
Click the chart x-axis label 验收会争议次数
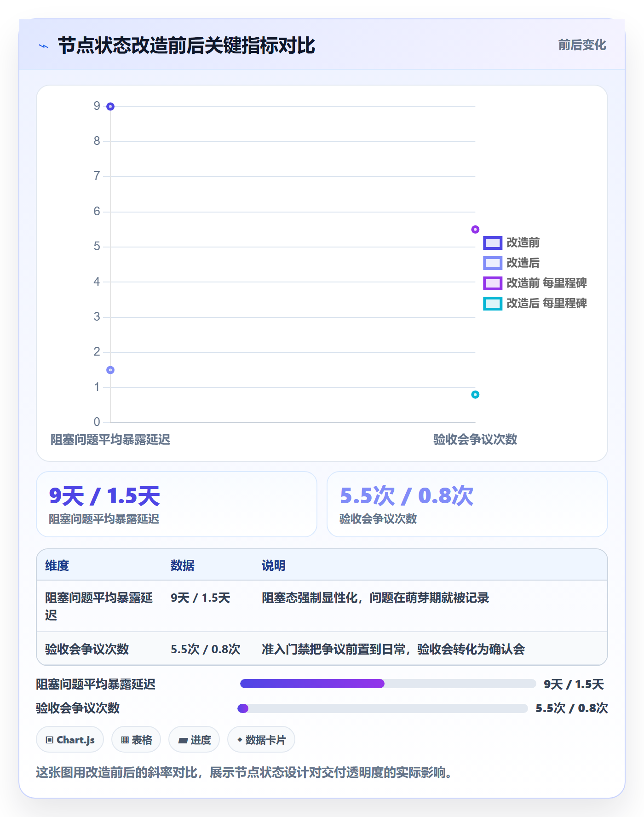tap(475, 439)
